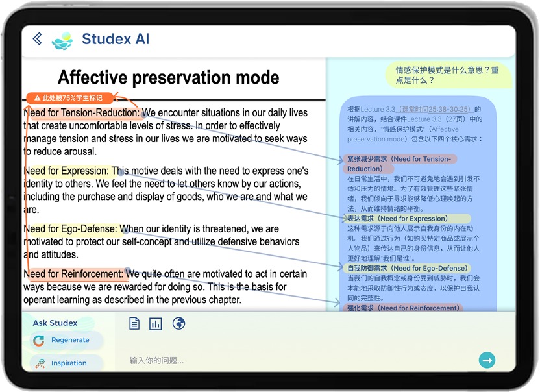Click the orange 75% students marked tag
The width and height of the screenshot is (540, 392).
69,98
